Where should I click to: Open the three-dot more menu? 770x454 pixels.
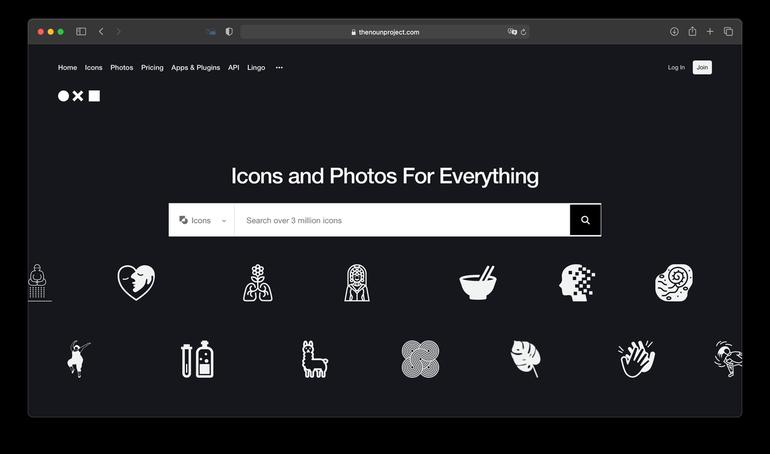(279, 68)
